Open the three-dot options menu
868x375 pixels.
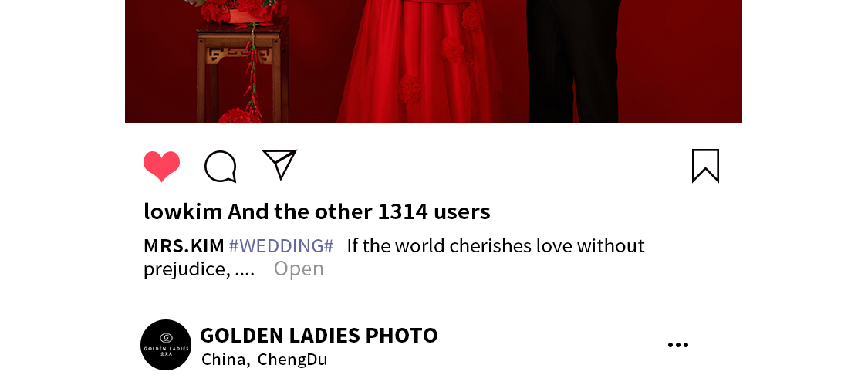[678, 345]
